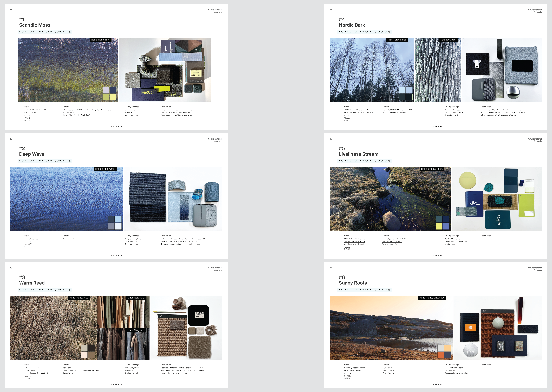Click the 'Wool Hampton' texture link

(68, 112)
